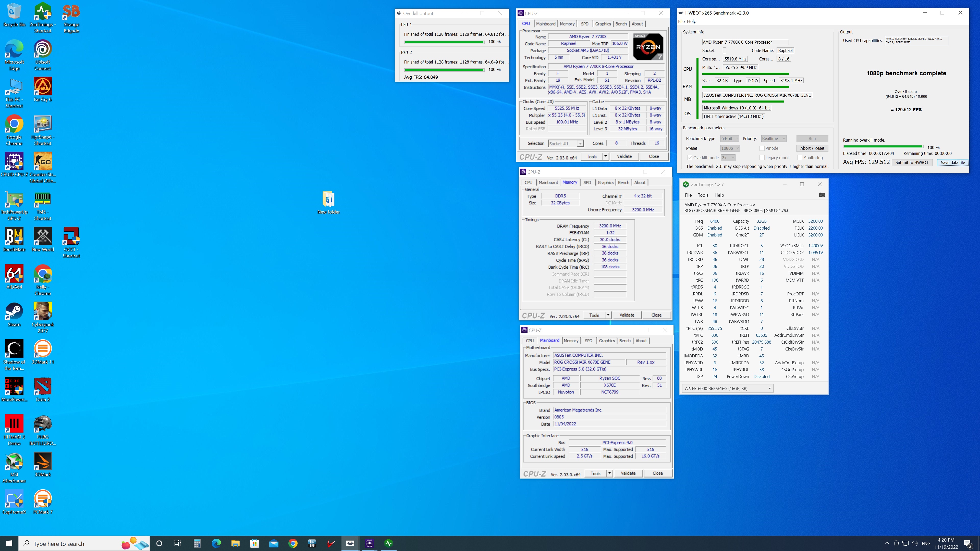The image size is (980, 551).
Task: Click ZenTimings screenshot camera icon
Action: (822, 195)
